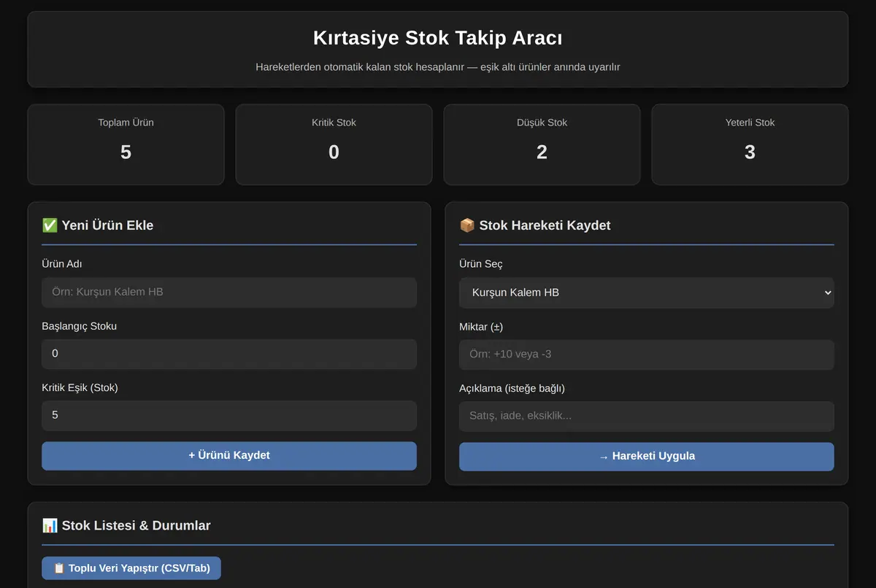Click the Ürün Adı input field
The height and width of the screenshot is (588, 876).
click(x=229, y=292)
